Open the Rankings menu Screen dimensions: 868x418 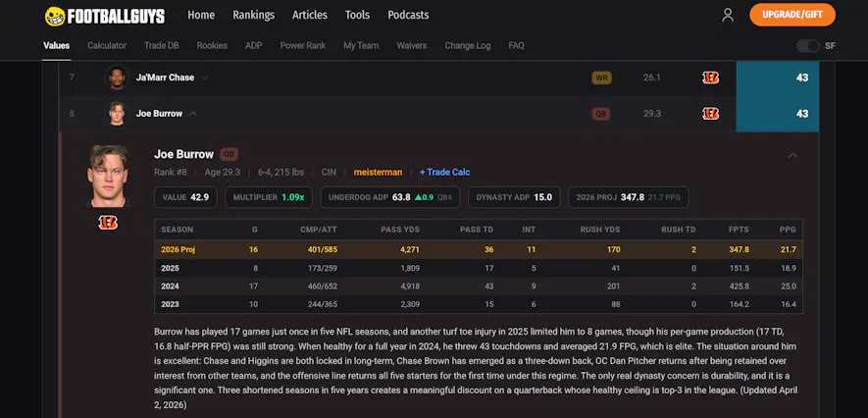tap(254, 15)
